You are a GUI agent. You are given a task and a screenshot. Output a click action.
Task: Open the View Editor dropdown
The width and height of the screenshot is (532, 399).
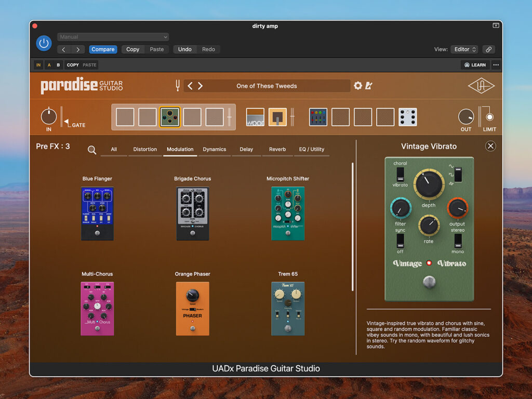coord(464,49)
